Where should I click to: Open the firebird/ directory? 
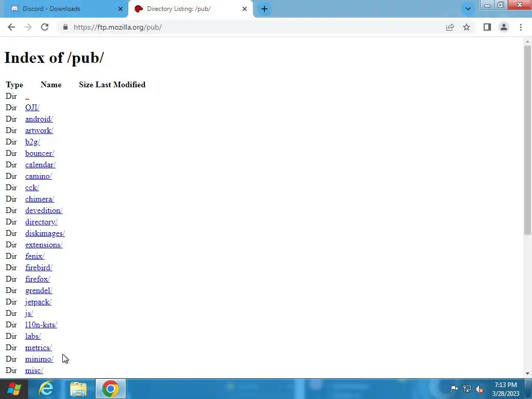(38, 268)
